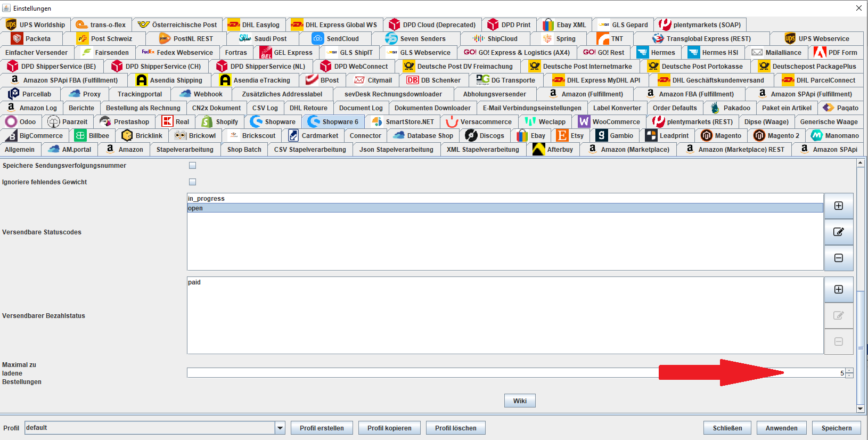Open the Shopware 6 tab
The height and width of the screenshot is (440, 868).
[x=333, y=121]
